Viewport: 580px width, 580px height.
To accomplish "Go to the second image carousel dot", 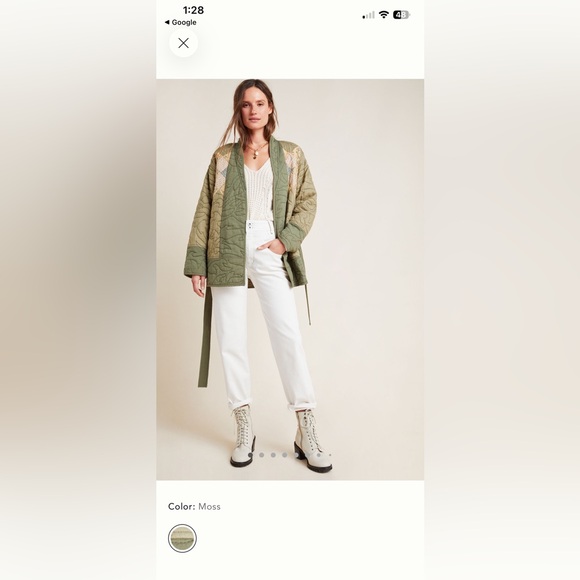I will [x=262, y=455].
